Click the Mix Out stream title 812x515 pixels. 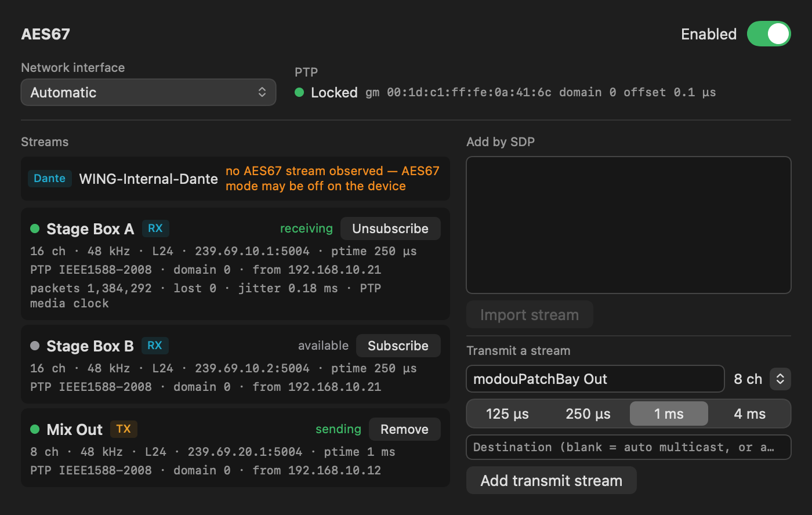pos(74,430)
